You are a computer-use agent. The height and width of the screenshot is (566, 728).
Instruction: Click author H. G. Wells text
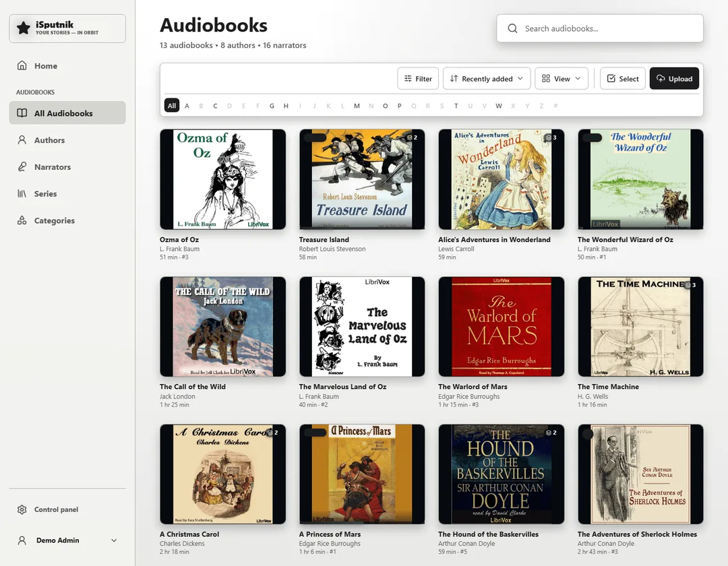pyautogui.click(x=593, y=396)
